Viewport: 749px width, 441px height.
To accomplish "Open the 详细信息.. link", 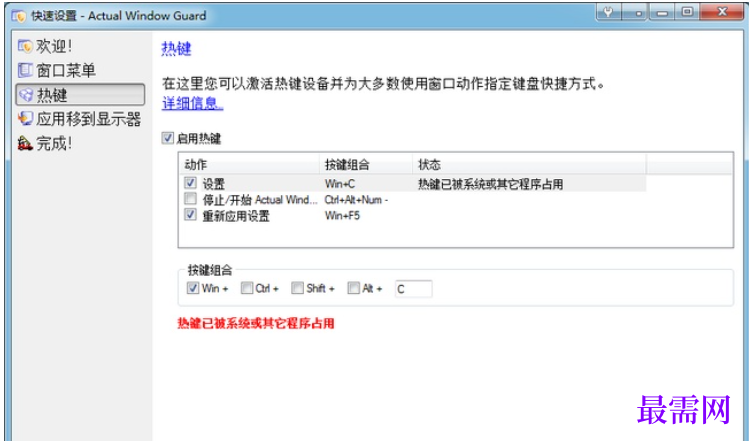I will pos(193,103).
